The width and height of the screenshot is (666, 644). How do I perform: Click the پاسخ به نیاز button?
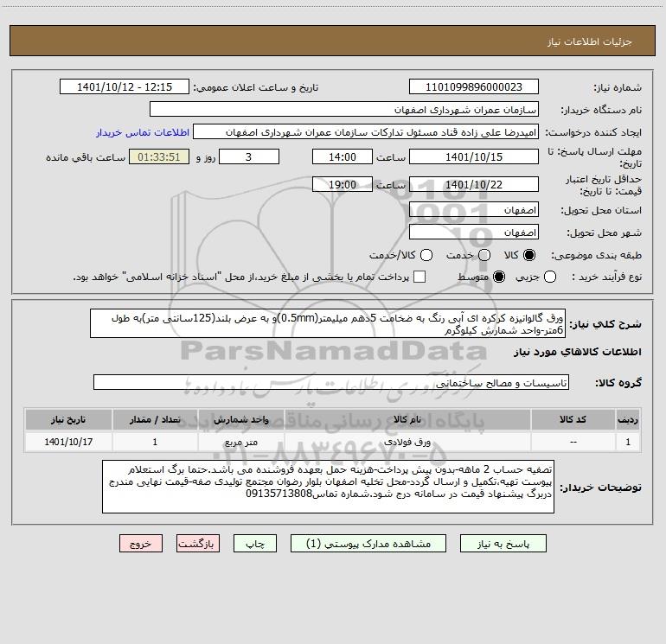click(x=503, y=544)
